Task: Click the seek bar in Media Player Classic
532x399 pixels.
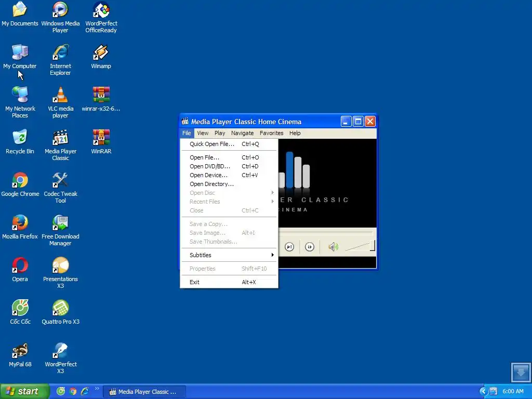Action: pyautogui.click(x=326, y=233)
